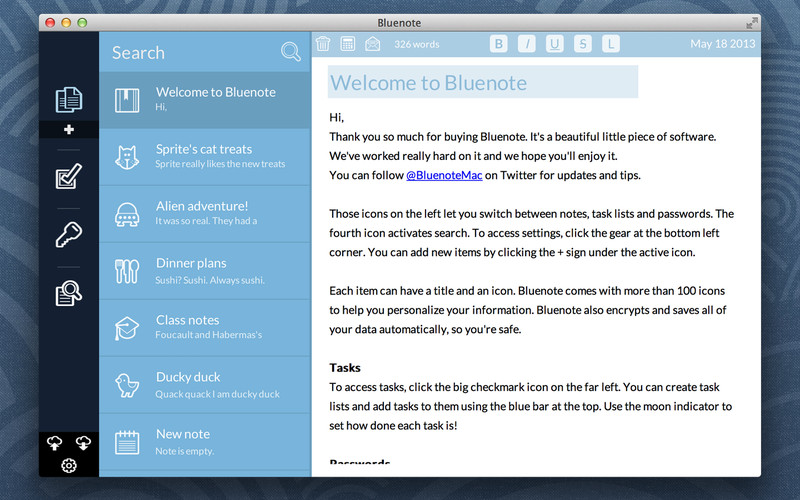Click the book icon of Welcome note
This screenshot has width=800, height=500.
127,100
